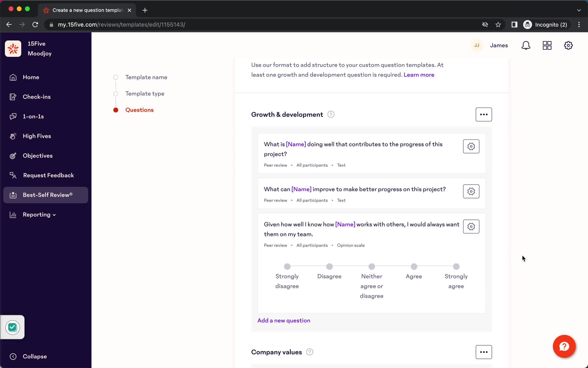
Task: Click the Objectives sidebar icon
Action: 13,155
